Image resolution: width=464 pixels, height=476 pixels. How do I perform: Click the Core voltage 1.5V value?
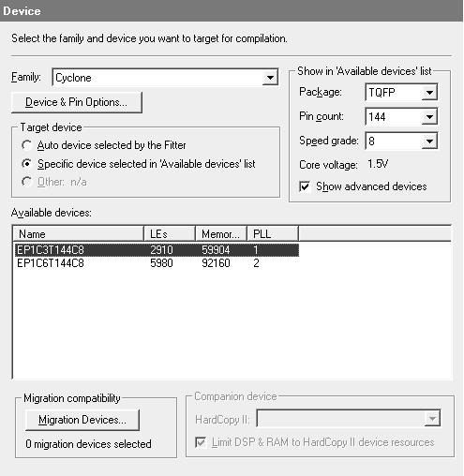(x=378, y=164)
